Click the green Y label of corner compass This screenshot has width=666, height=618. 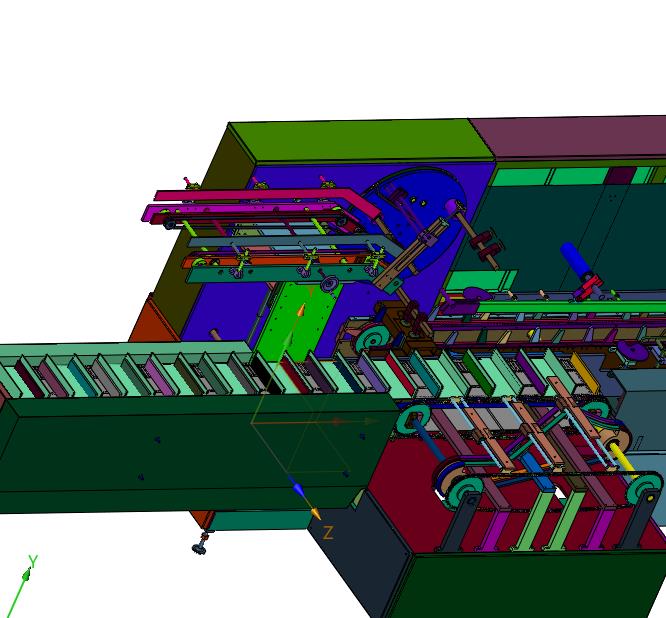point(33,562)
